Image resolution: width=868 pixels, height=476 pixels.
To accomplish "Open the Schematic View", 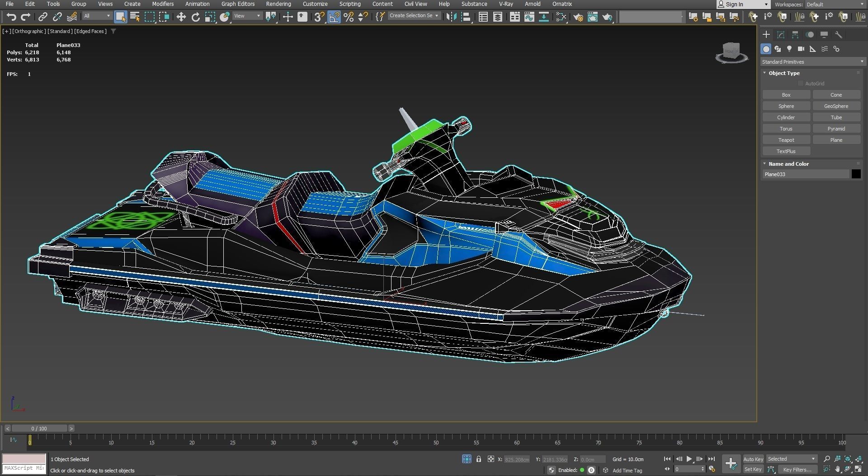I will (x=543, y=17).
